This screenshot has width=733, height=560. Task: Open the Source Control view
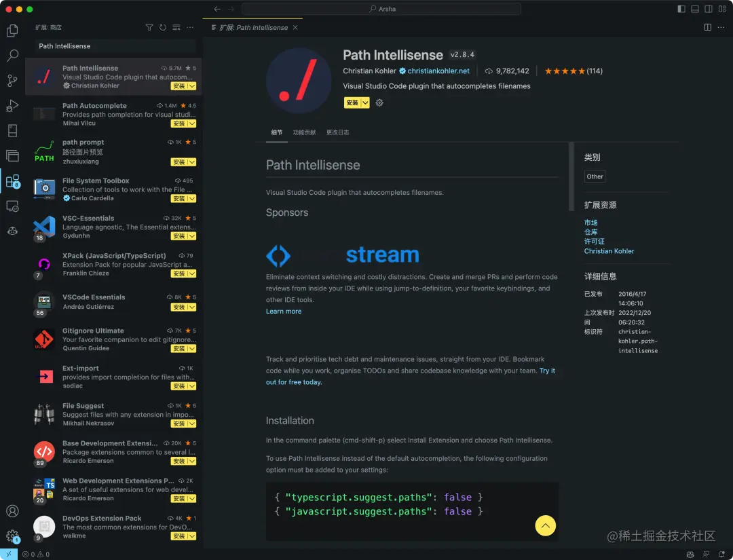tap(13, 80)
